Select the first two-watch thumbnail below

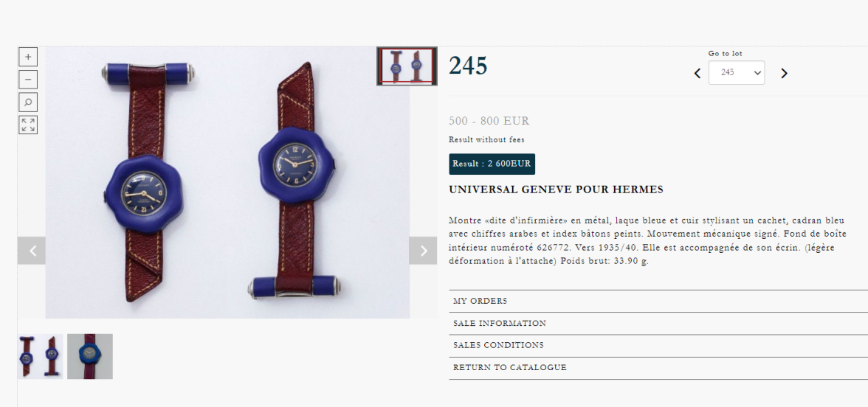(41, 356)
